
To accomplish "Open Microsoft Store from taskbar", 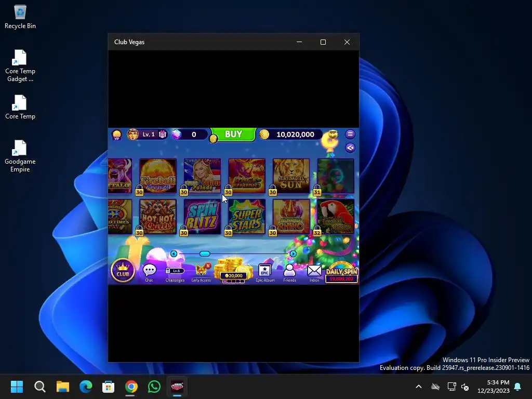I will (x=108, y=387).
